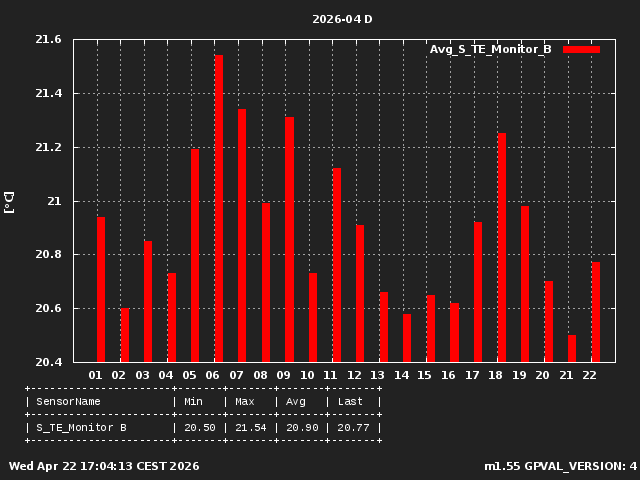
Task: Select the red bar for day 02
Action: tap(124, 335)
